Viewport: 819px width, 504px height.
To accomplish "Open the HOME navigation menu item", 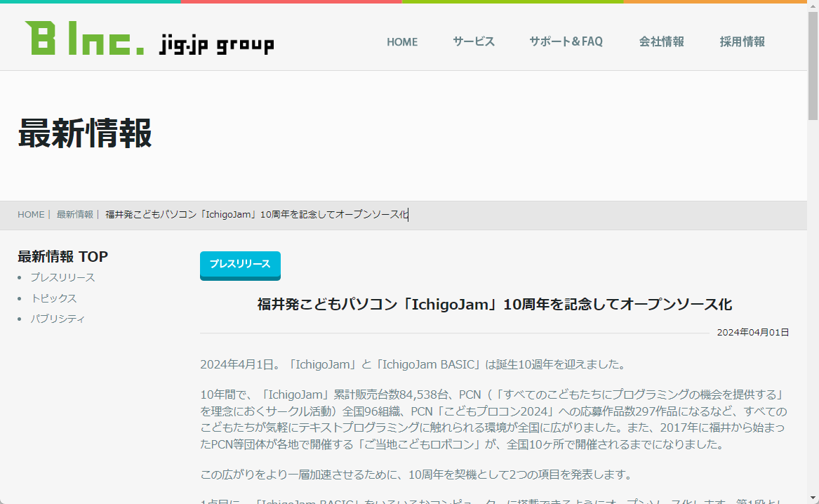I will tap(402, 42).
